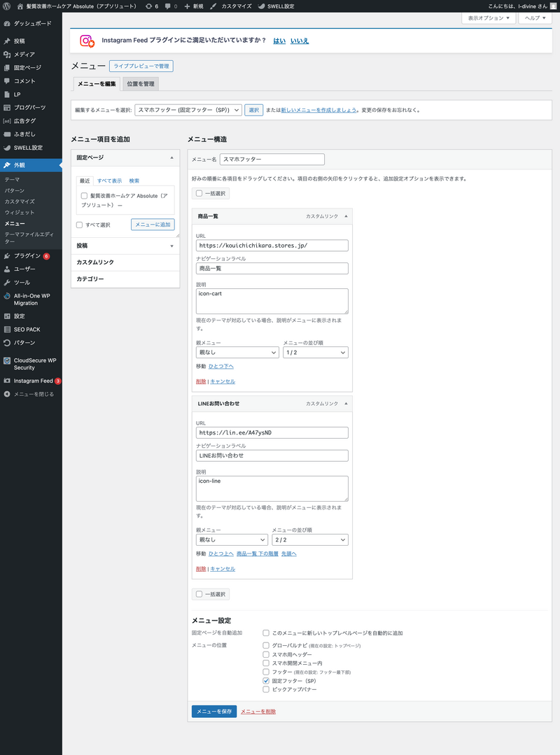
Task: Expand the 投稿 accordion section
Action: pyautogui.click(x=125, y=246)
